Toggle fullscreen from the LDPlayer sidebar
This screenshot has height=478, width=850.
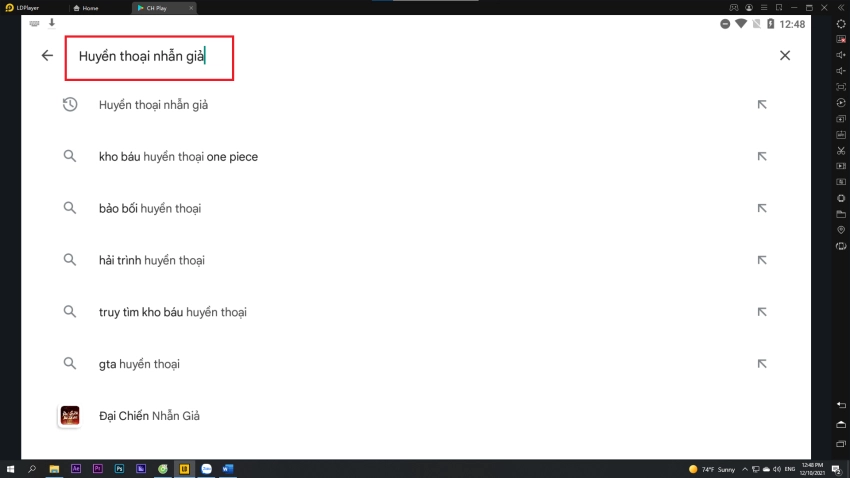841,87
